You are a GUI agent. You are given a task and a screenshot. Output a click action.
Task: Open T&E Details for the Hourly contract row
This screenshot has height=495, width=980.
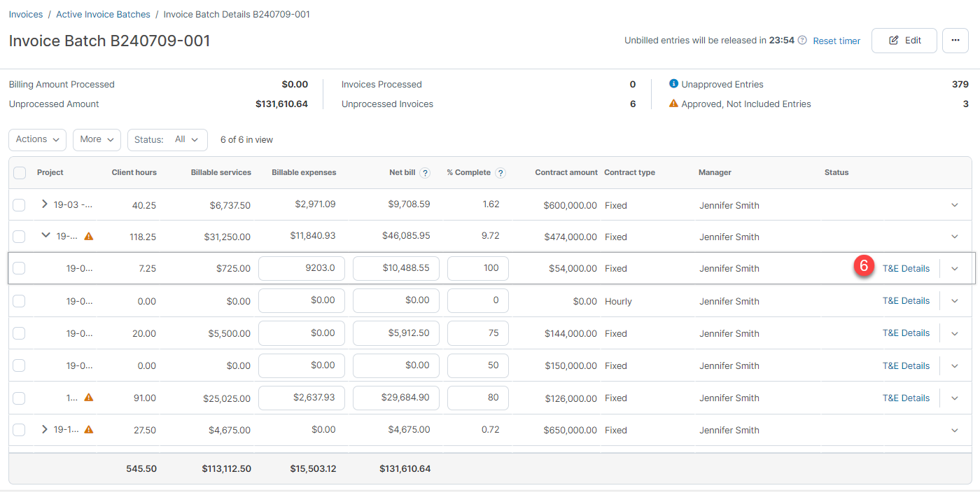click(906, 301)
